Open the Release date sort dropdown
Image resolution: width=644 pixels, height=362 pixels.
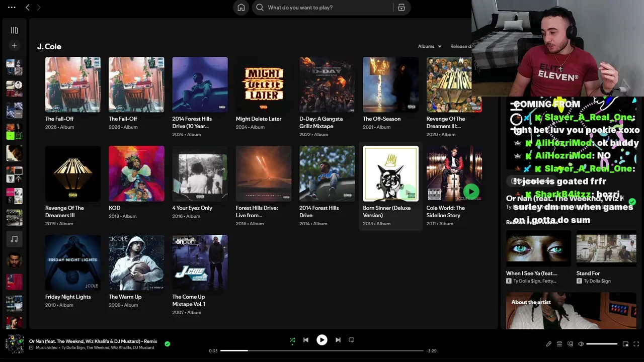(x=461, y=46)
